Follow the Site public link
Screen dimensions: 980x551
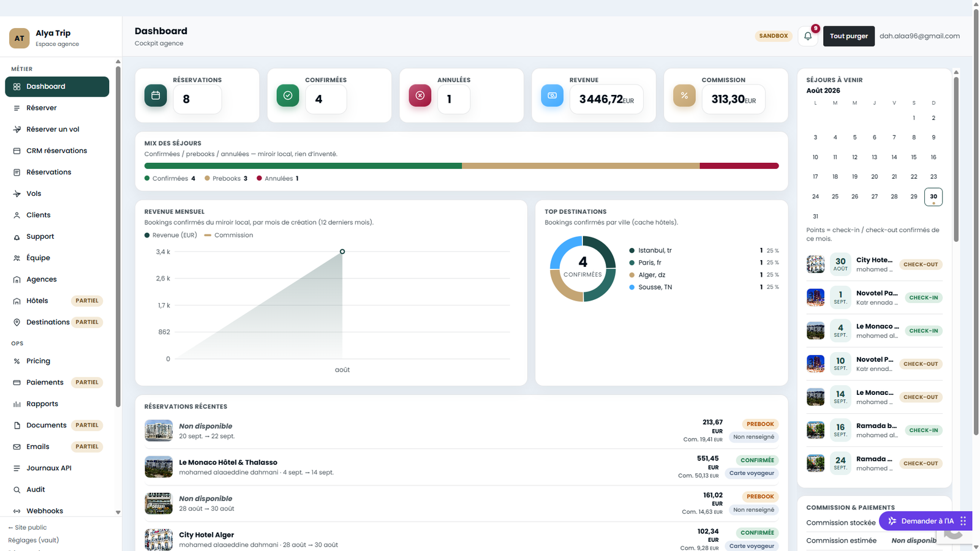pos(28,528)
